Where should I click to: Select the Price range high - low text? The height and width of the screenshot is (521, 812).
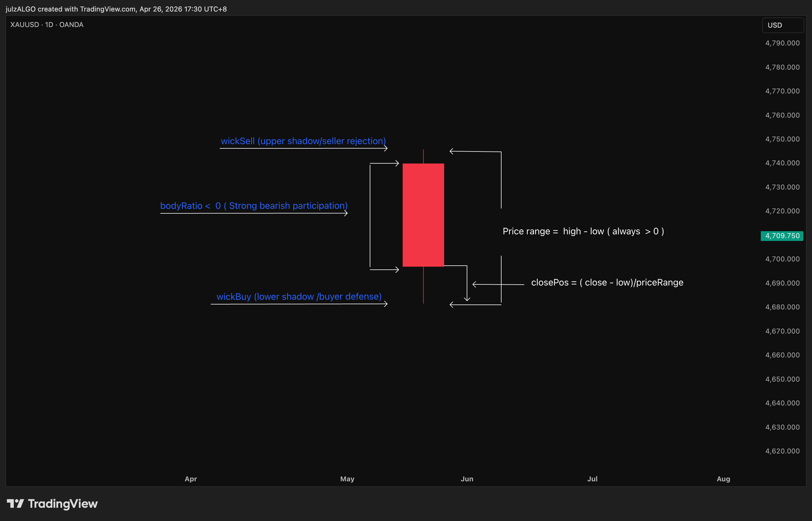(583, 231)
